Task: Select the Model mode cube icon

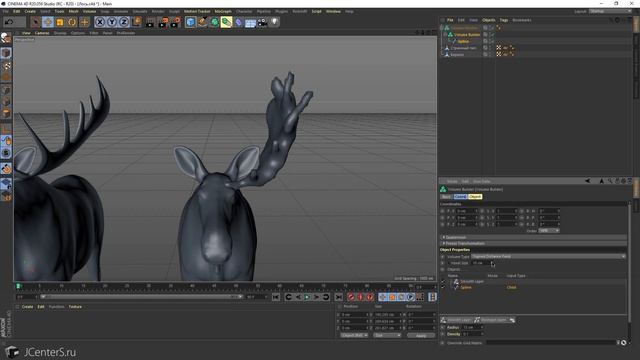Action: pos(6,53)
